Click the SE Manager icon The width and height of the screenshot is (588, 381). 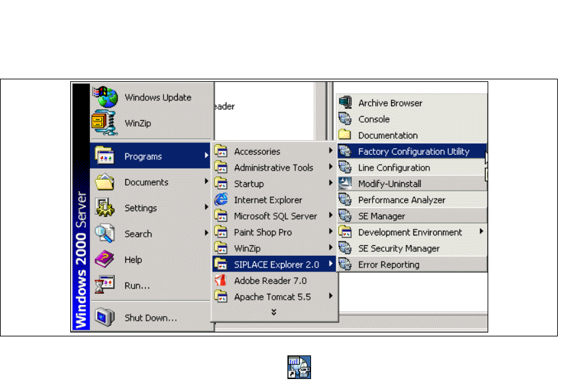[345, 215]
